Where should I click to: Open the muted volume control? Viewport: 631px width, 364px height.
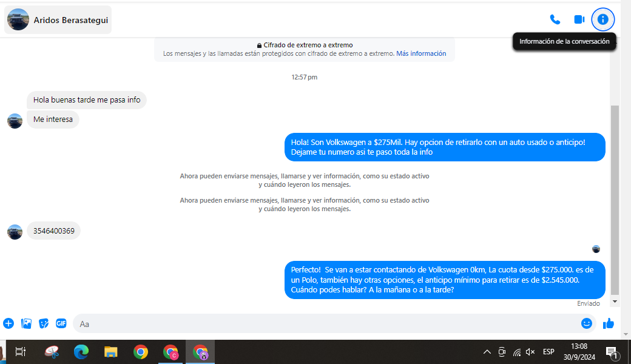531,352
